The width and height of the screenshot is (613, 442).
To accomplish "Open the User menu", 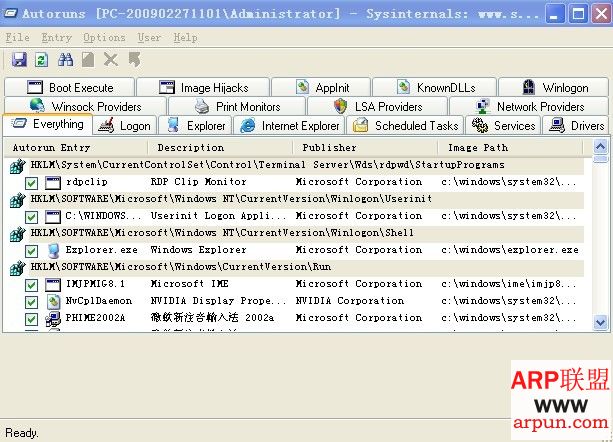I will 149,38.
